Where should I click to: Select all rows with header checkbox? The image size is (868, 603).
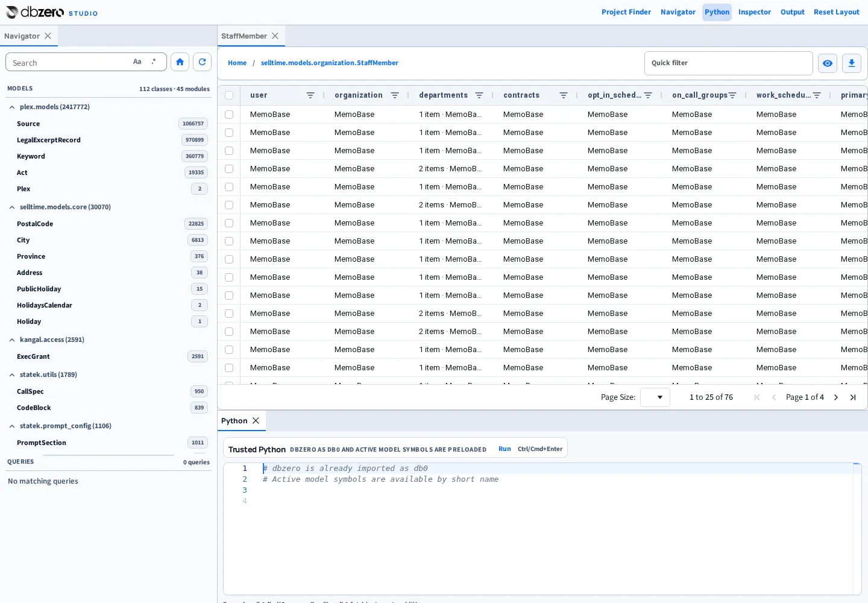tap(229, 95)
